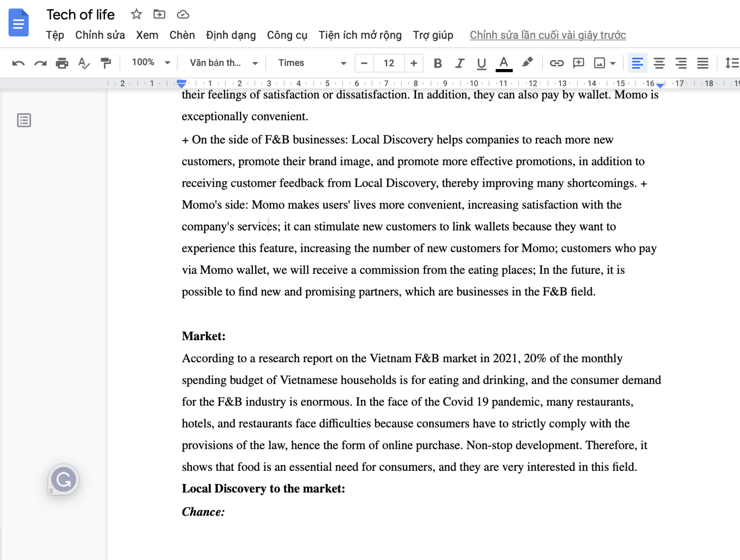Select right text alignment
This screenshot has width=740, height=560.
click(x=681, y=63)
